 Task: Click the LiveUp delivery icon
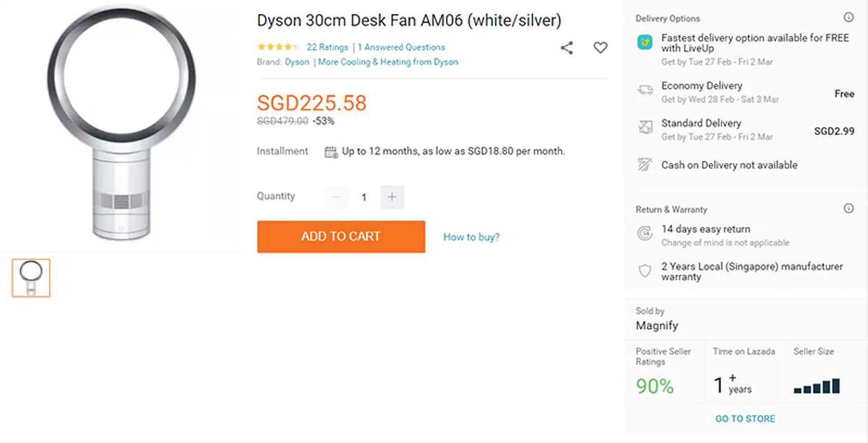coord(645,43)
